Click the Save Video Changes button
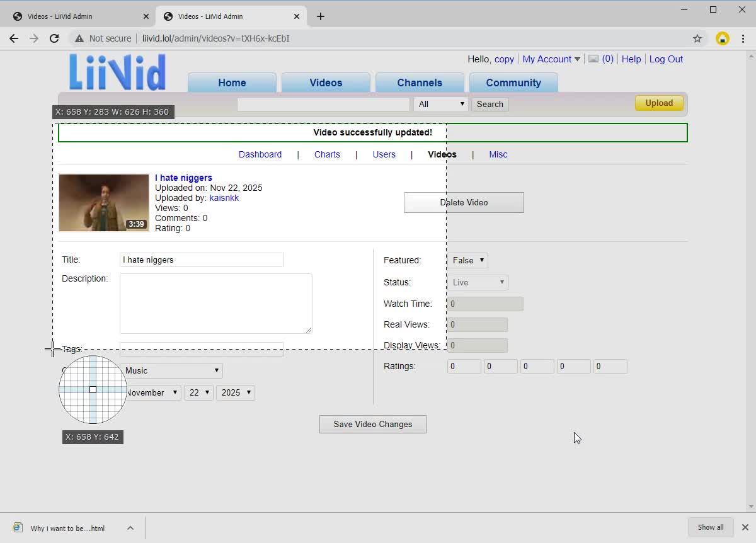This screenshot has width=756, height=543. 372,424
